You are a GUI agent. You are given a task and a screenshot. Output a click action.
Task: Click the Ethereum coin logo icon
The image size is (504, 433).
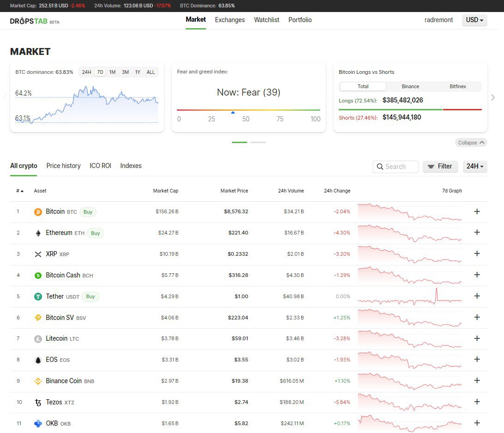[x=38, y=233]
